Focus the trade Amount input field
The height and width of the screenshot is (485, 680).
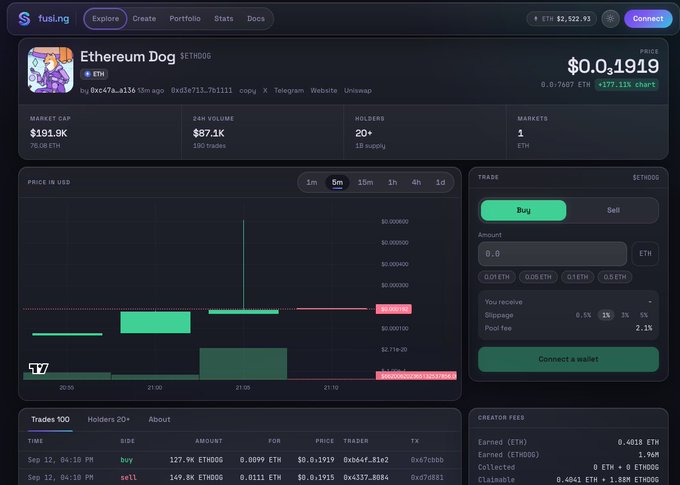pos(552,254)
